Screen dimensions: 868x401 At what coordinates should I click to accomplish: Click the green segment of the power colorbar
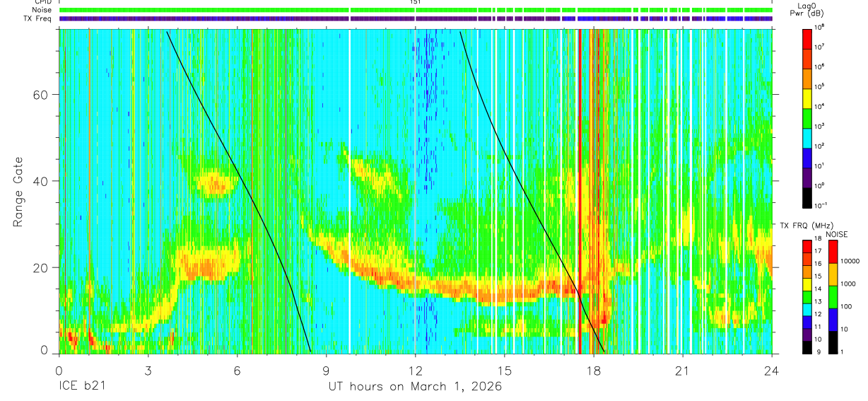pos(808,117)
